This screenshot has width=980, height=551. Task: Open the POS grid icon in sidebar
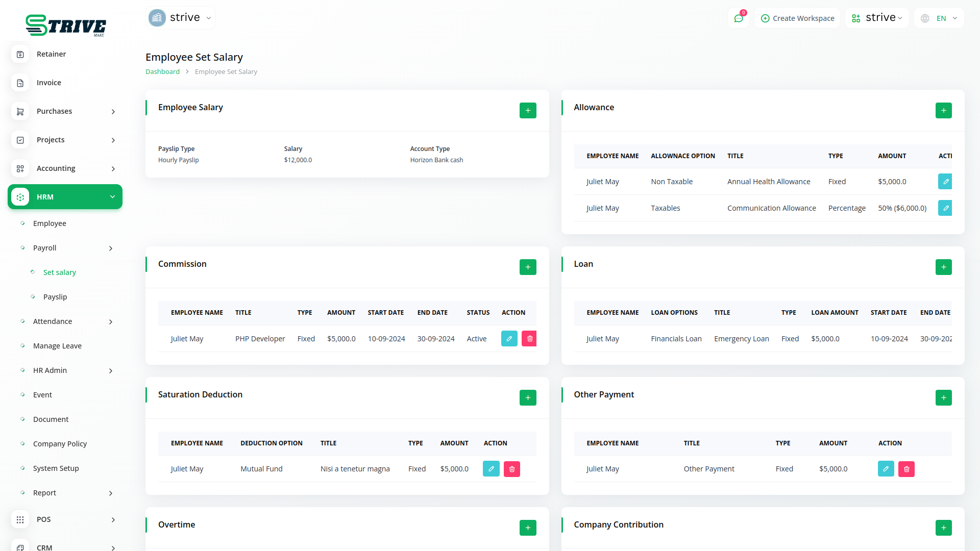[20, 519]
